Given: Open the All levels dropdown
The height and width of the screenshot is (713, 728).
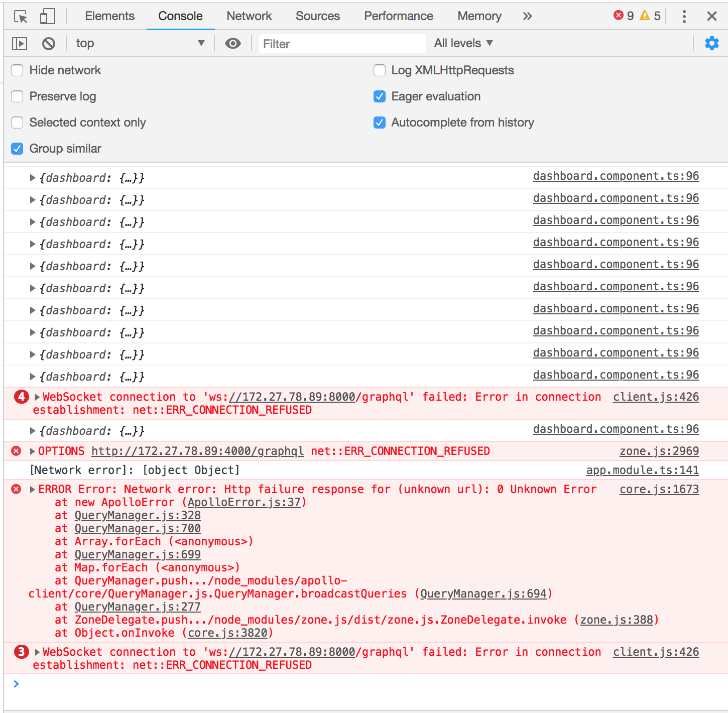Looking at the screenshot, I should (x=463, y=43).
